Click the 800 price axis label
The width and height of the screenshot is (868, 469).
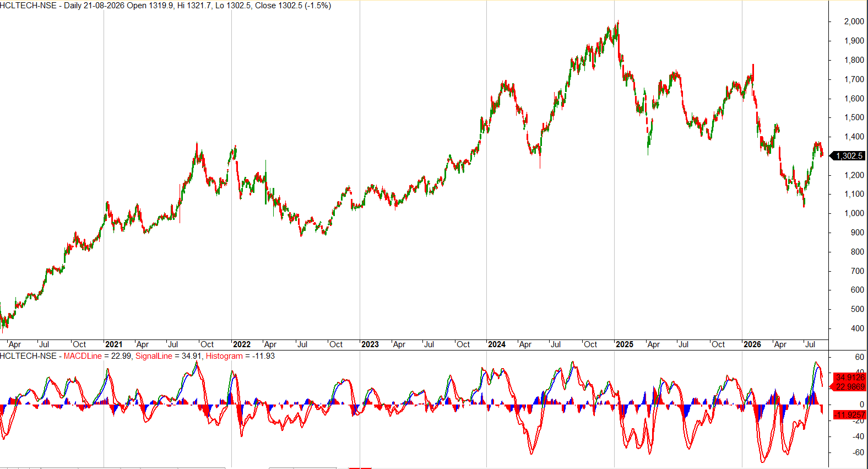click(x=858, y=252)
